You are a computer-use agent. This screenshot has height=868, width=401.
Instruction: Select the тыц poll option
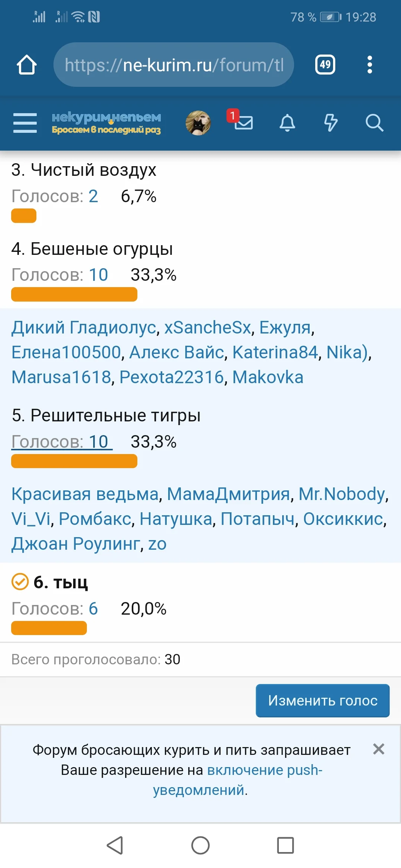point(61,582)
